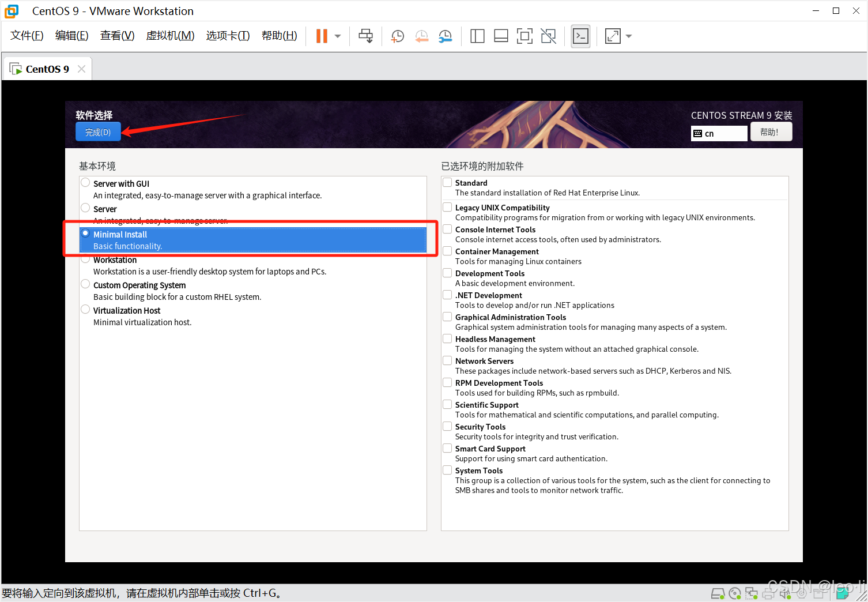Click the network adapter status icon

pos(752,593)
